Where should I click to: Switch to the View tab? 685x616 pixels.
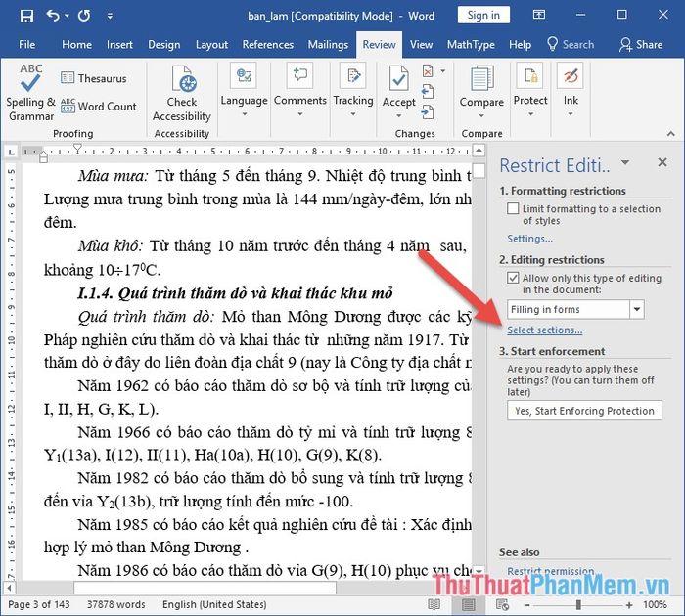[x=421, y=45]
